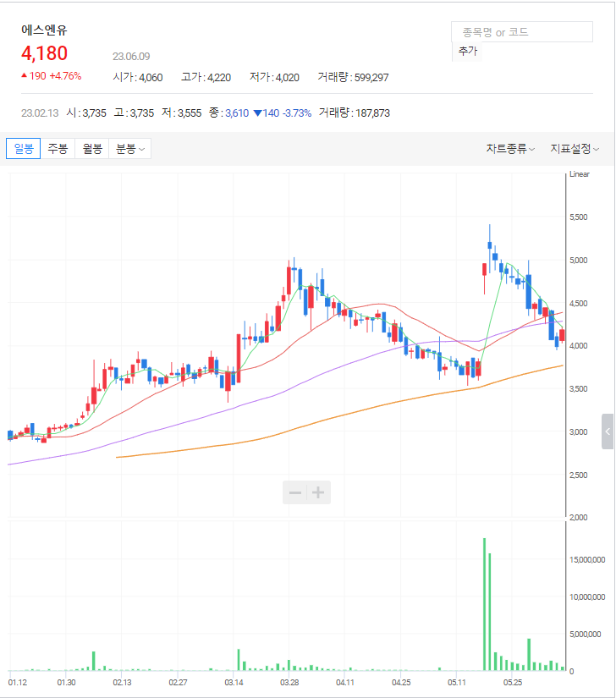Screen dimensions: 616x698
Task: Click the 시가:4,060 open price value
Action: tap(138, 78)
